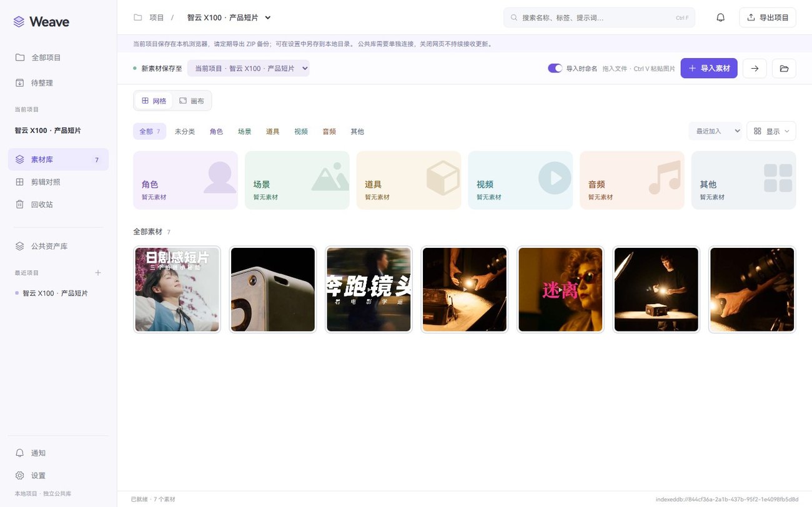Select the 场景 filter tab
The image size is (812, 507).
click(x=244, y=132)
